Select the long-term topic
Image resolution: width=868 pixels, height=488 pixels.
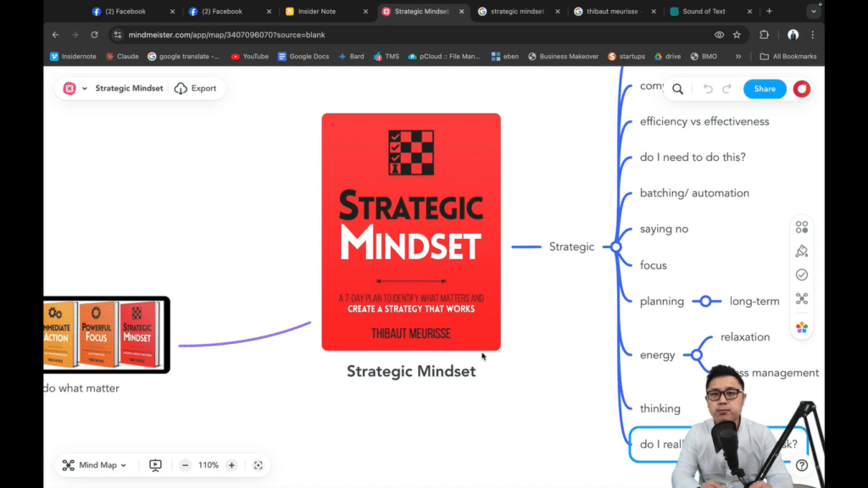tap(754, 302)
